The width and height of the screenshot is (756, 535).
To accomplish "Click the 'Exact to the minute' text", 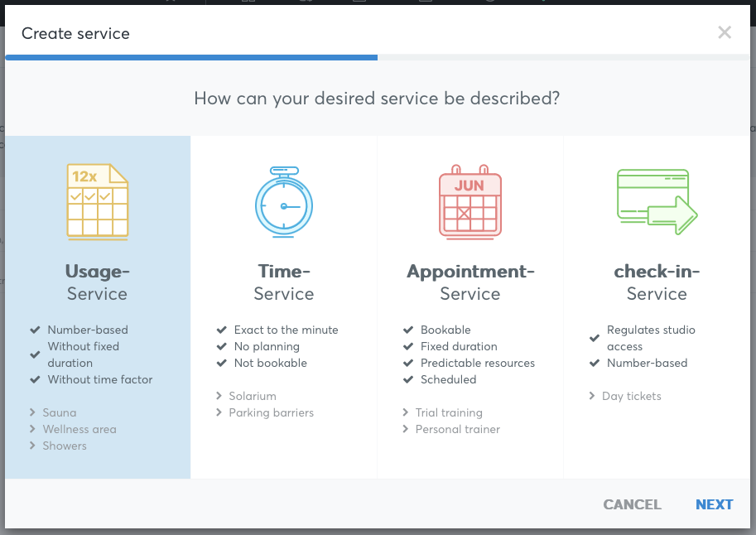I will tap(286, 330).
